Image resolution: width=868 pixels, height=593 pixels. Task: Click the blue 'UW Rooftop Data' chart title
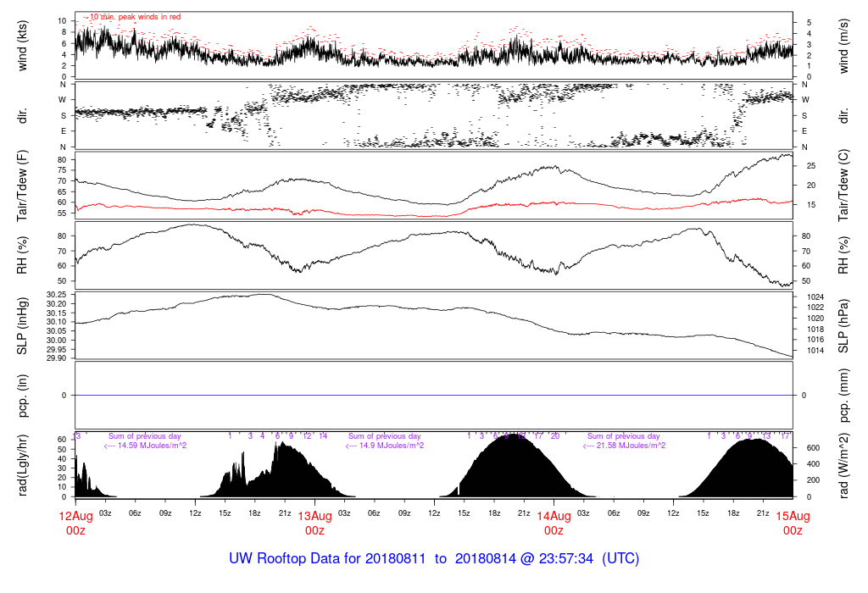434,559
